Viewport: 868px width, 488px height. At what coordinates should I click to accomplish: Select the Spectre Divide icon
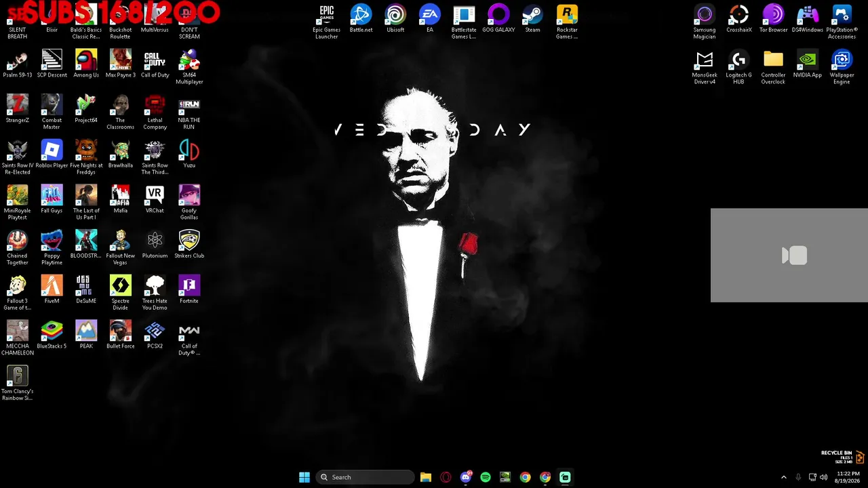pos(121,293)
